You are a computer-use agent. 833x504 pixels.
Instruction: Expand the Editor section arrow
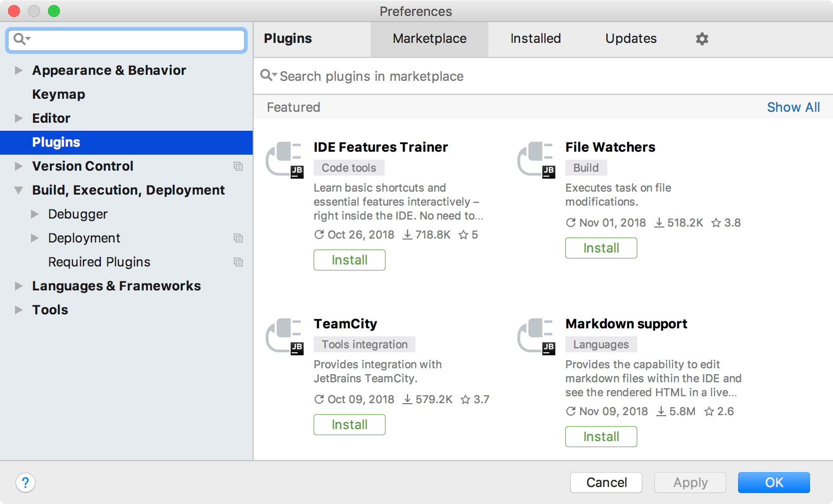pyautogui.click(x=19, y=118)
